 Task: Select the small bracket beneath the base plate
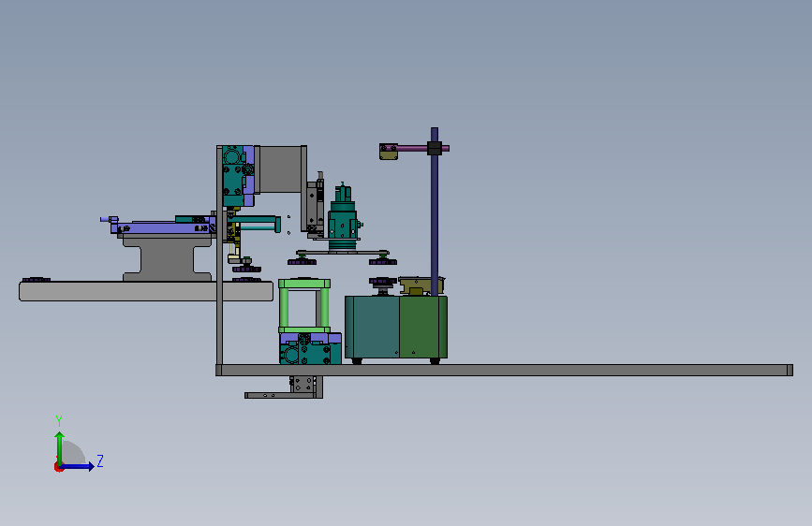284,387
